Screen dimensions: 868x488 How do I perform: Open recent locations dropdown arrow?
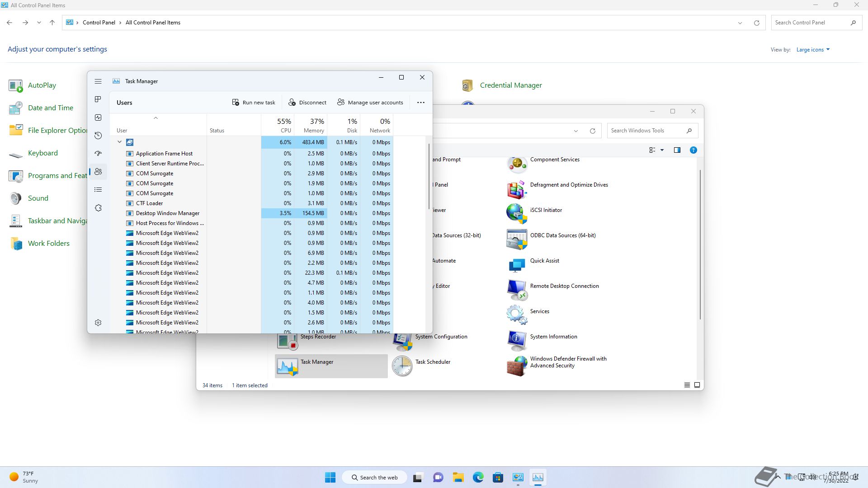tap(39, 23)
